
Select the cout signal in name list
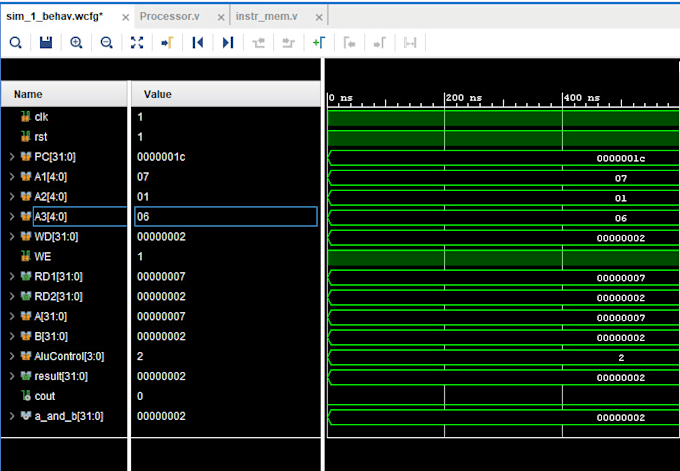tap(45, 396)
